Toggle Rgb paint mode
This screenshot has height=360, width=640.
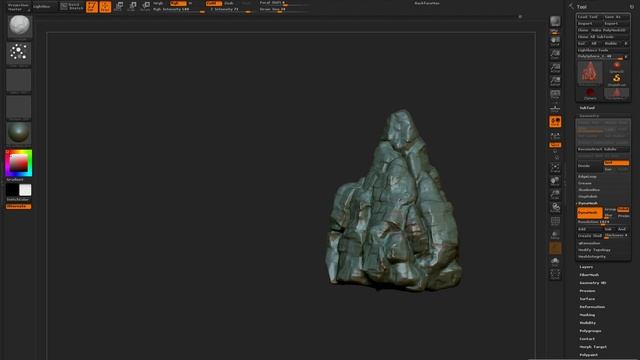click(x=178, y=3)
